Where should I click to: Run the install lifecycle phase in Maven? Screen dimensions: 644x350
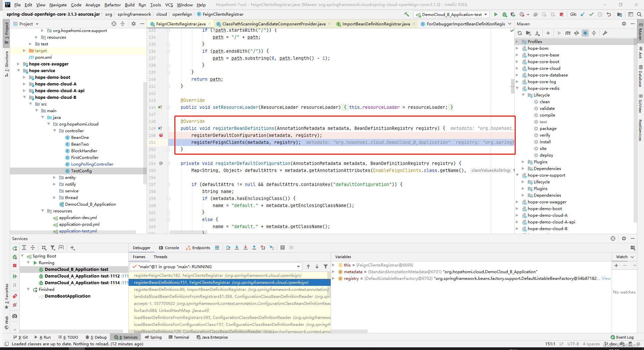pyautogui.click(x=545, y=142)
